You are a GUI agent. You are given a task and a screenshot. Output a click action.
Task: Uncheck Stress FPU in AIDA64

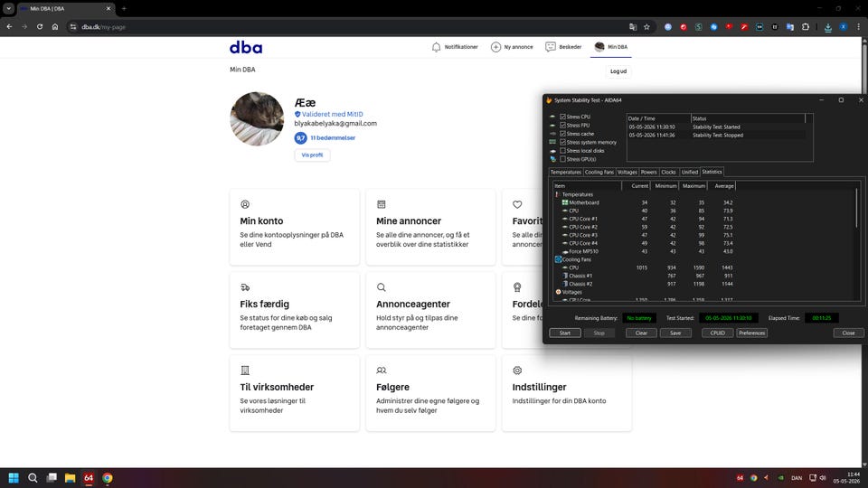(562, 125)
